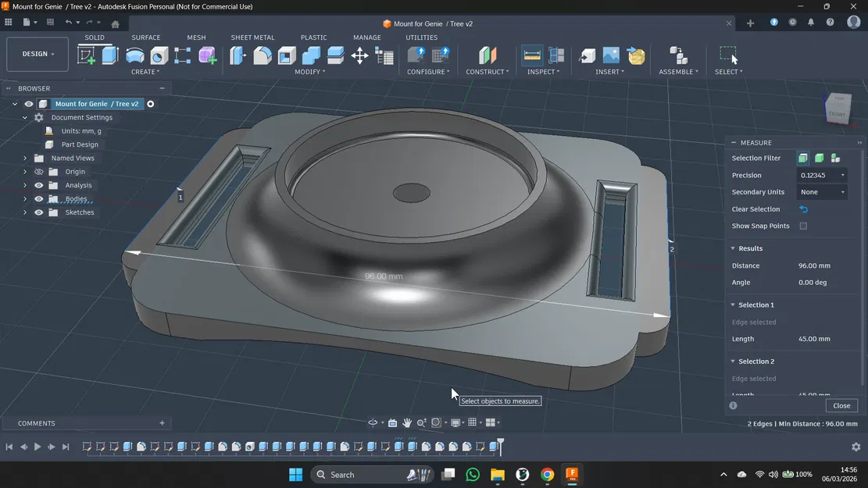Select the Move/Copy tool icon

click(x=359, y=55)
